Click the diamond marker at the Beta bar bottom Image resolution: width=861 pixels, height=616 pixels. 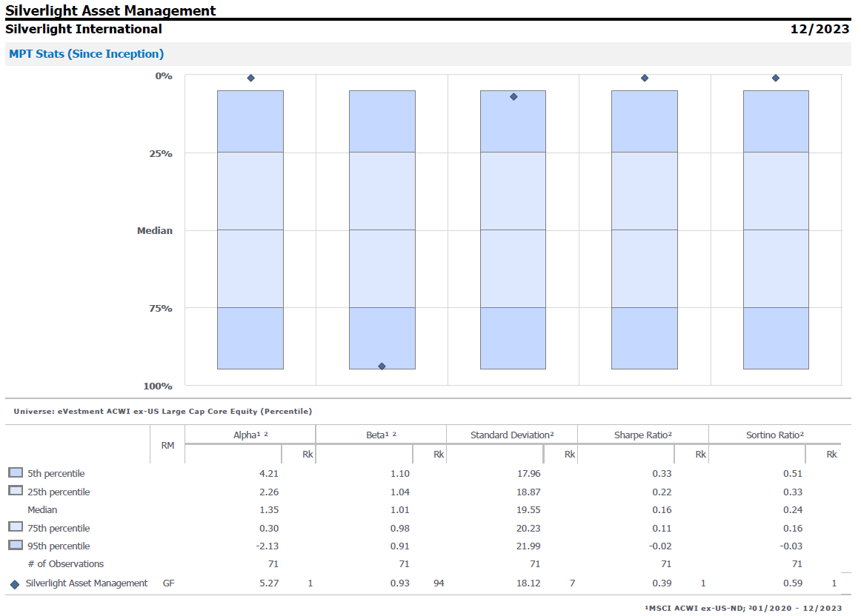382,366
